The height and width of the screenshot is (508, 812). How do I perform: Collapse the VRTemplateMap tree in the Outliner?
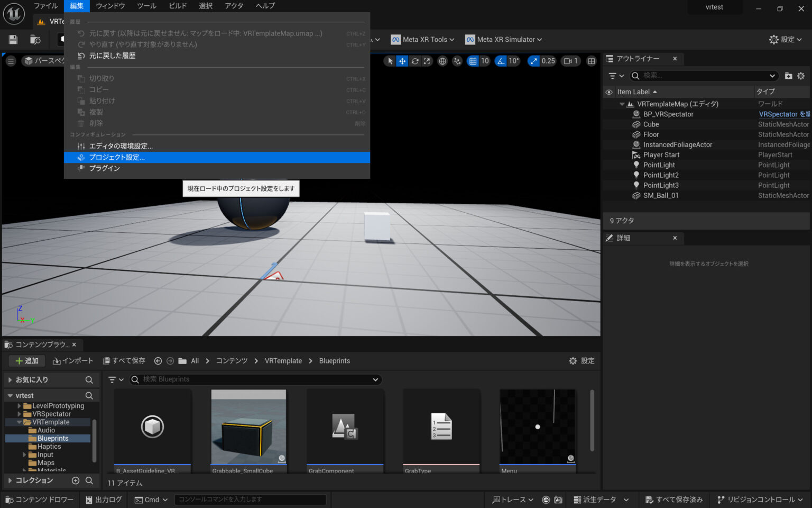coord(622,104)
